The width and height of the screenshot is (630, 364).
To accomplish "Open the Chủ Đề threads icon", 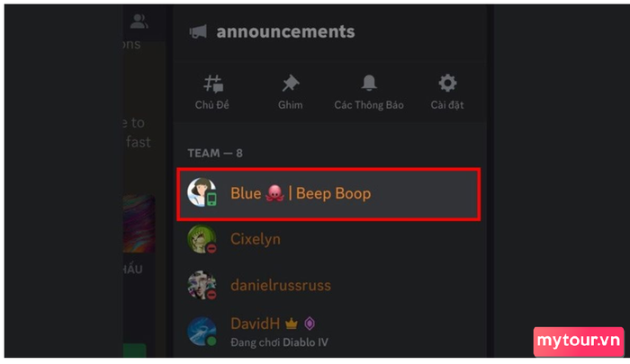I will pyautogui.click(x=212, y=84).
